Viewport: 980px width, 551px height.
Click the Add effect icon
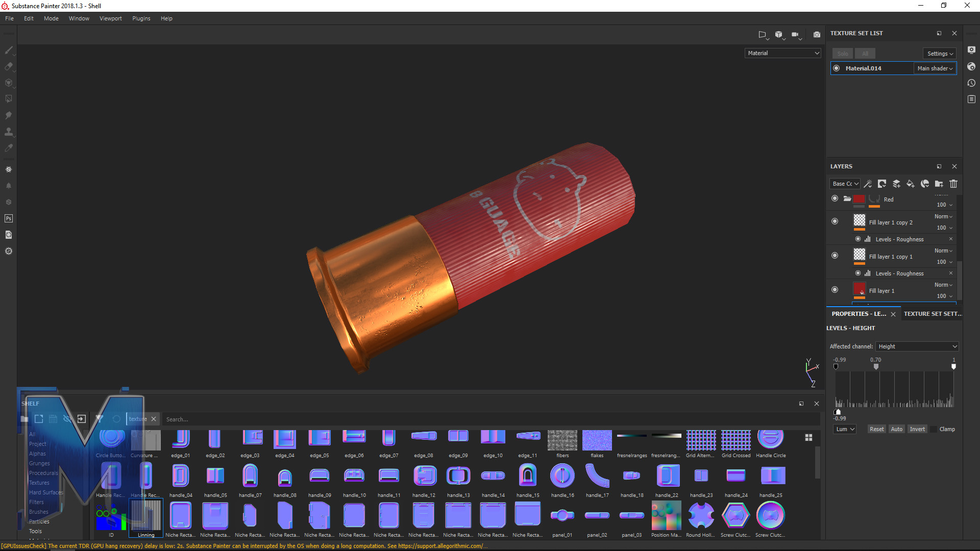869,184
